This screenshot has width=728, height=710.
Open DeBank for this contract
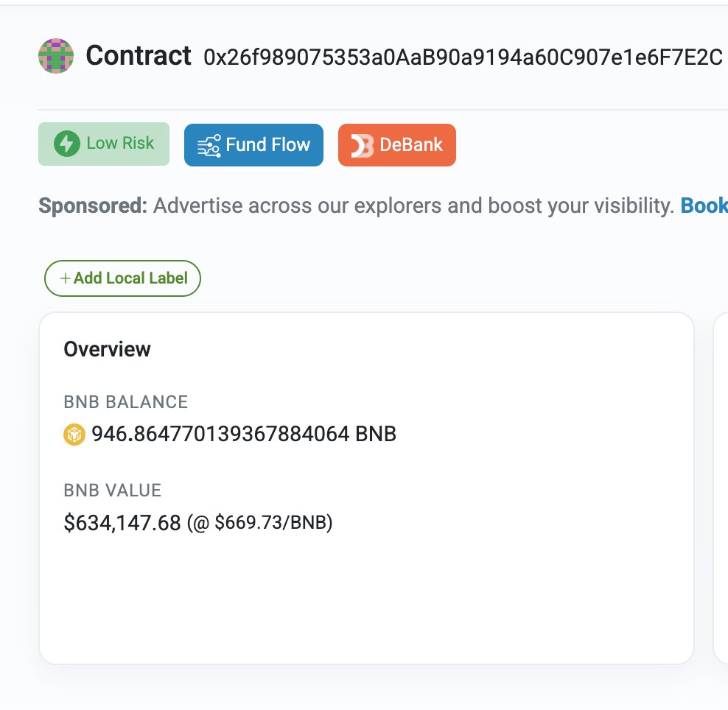click(x=397, y=145)
